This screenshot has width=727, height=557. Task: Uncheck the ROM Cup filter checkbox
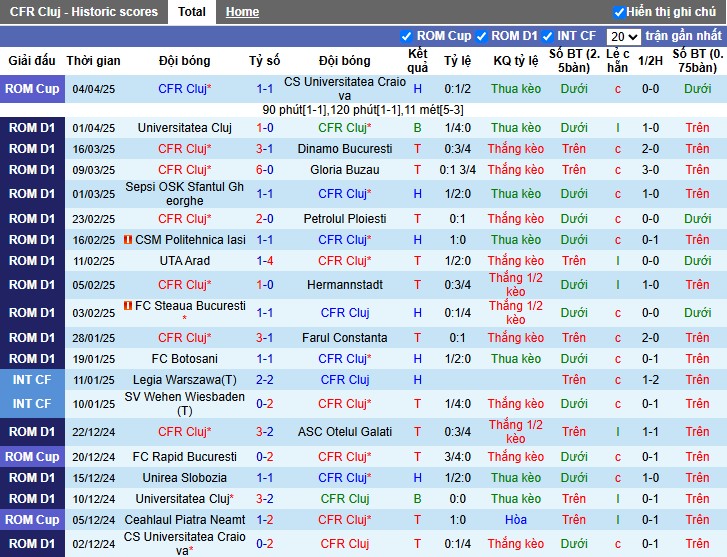pyautogui.click(x=406, y=36)
